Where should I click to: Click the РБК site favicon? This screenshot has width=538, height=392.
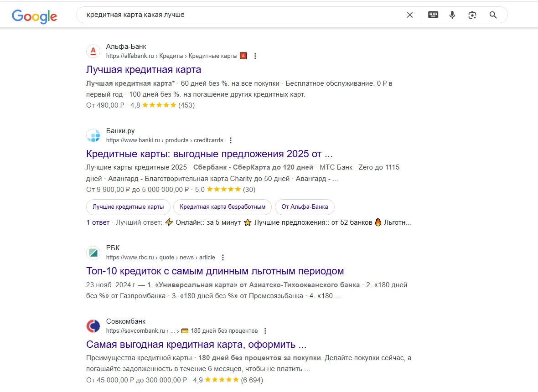[x=93, y=253]
